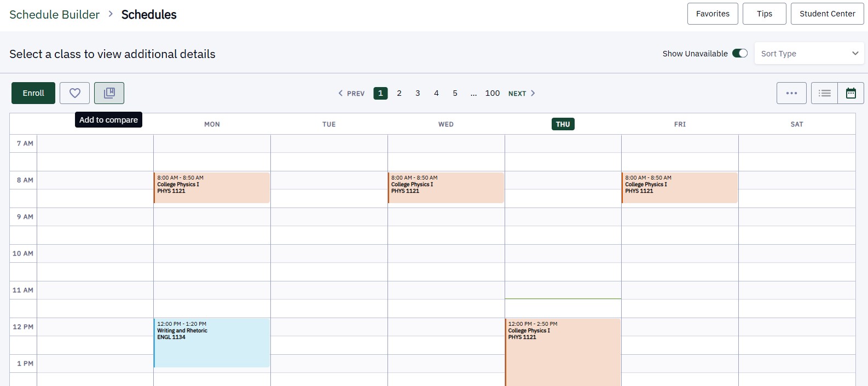The image size is (868, 386).
Task: Go to schedule page 2
Action: tap(399, 93)
